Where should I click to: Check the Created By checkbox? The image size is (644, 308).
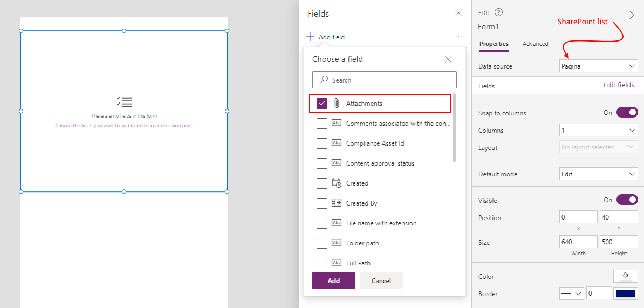pos(322,203)
